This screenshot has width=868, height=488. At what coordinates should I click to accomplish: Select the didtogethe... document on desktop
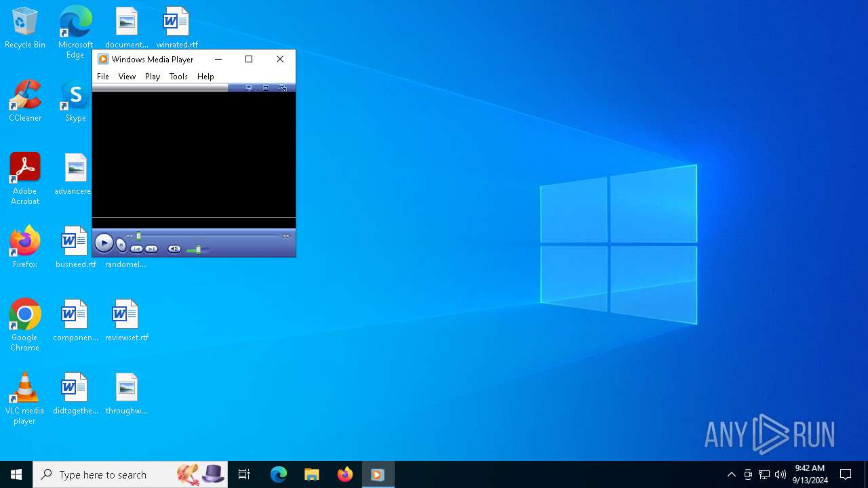(x=75, y=394)
